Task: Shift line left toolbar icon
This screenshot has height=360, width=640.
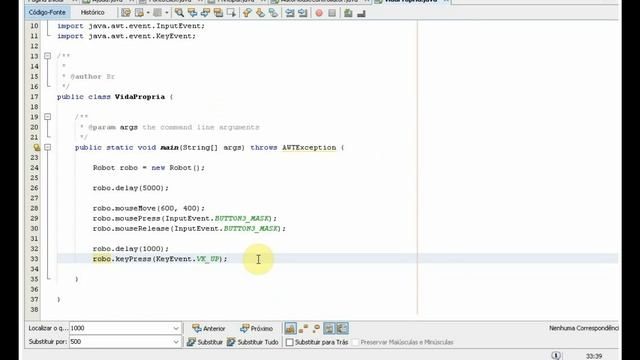Action: pyautogui.click(x=289, y=13)
